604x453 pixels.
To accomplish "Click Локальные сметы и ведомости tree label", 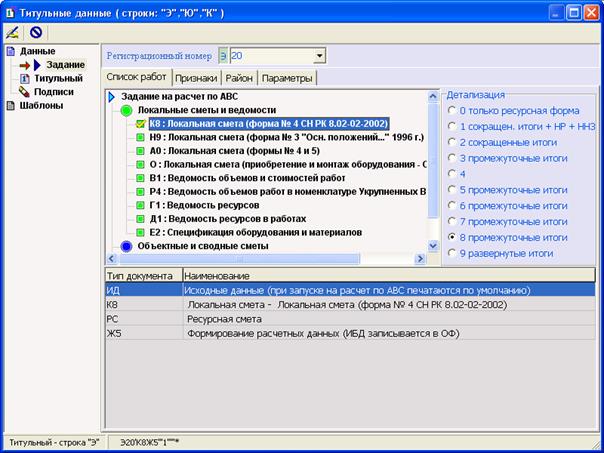I will click(x=207, y=111).
